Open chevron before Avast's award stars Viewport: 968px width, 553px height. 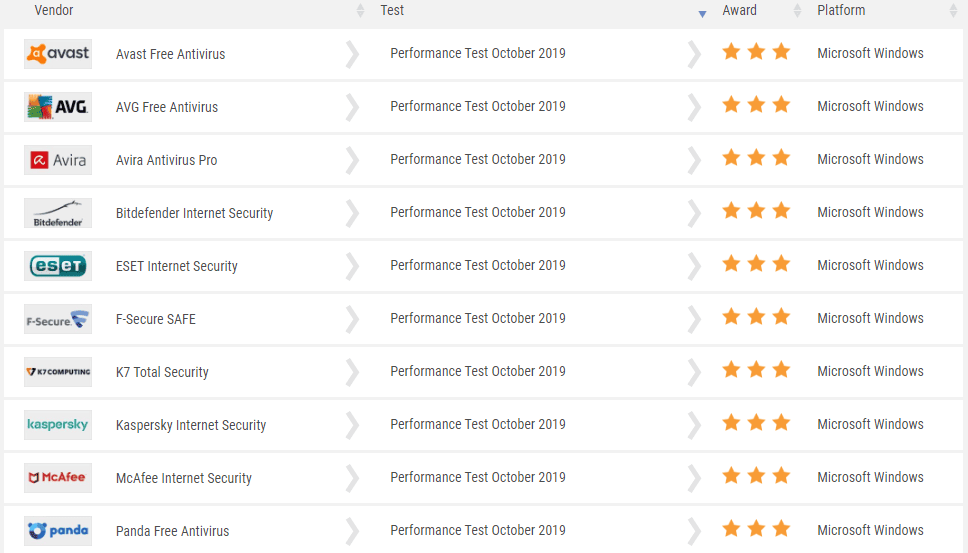[x=695, y=54]
